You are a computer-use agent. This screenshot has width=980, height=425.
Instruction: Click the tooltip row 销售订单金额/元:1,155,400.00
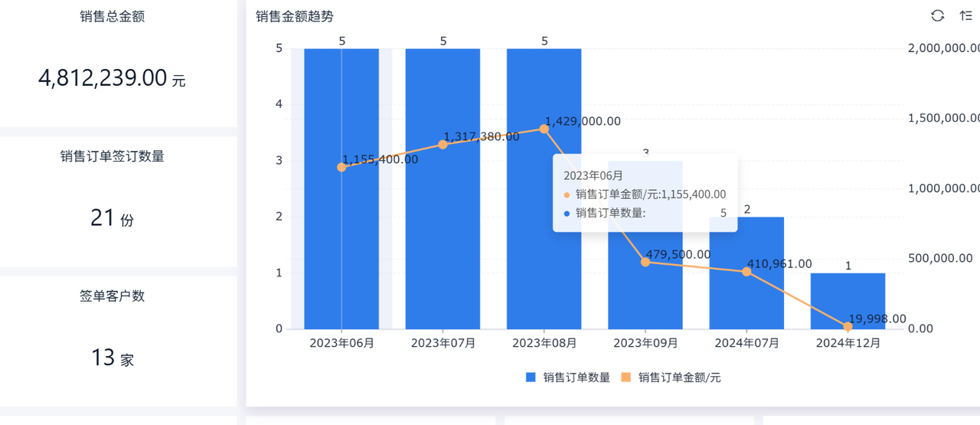pos(645,195)
